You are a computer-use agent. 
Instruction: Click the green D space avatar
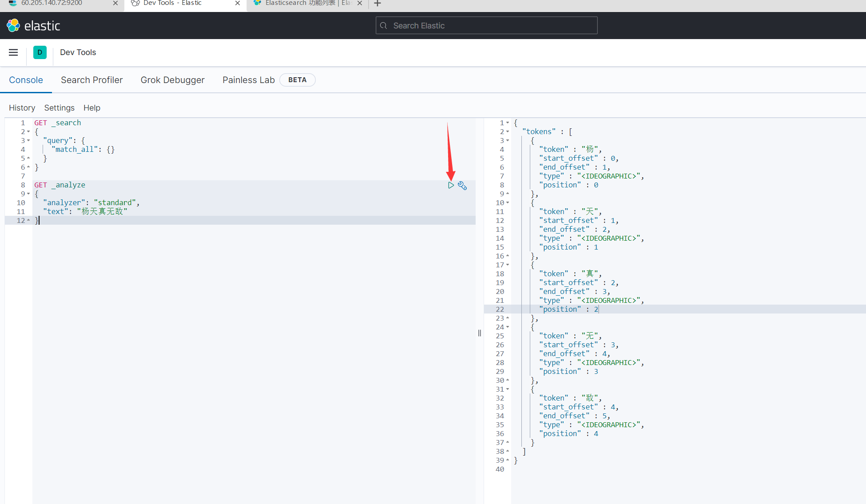point(40,52)
